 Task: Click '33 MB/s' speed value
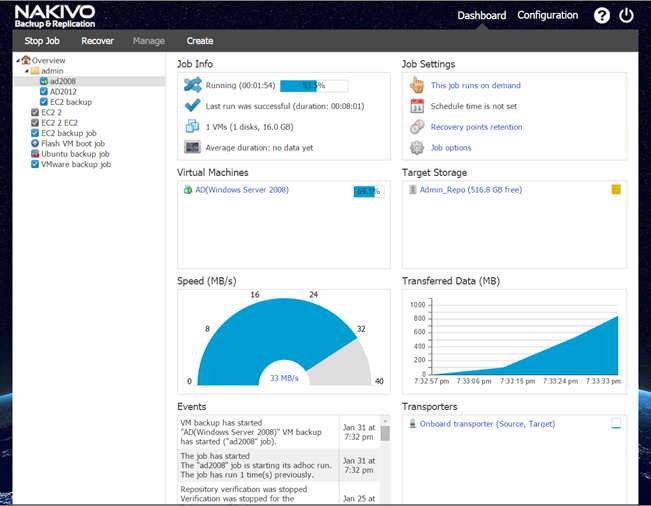point(284,378)
